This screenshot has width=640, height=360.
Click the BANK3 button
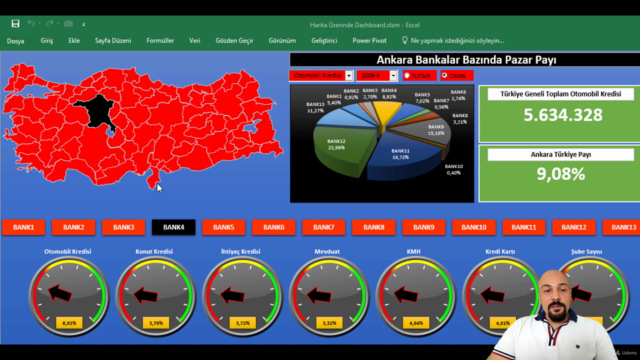[x=123, y=227]
